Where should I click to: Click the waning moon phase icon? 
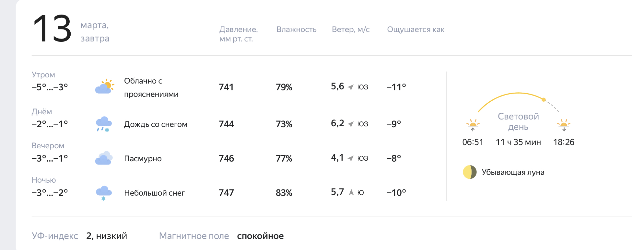click(470, 172)
